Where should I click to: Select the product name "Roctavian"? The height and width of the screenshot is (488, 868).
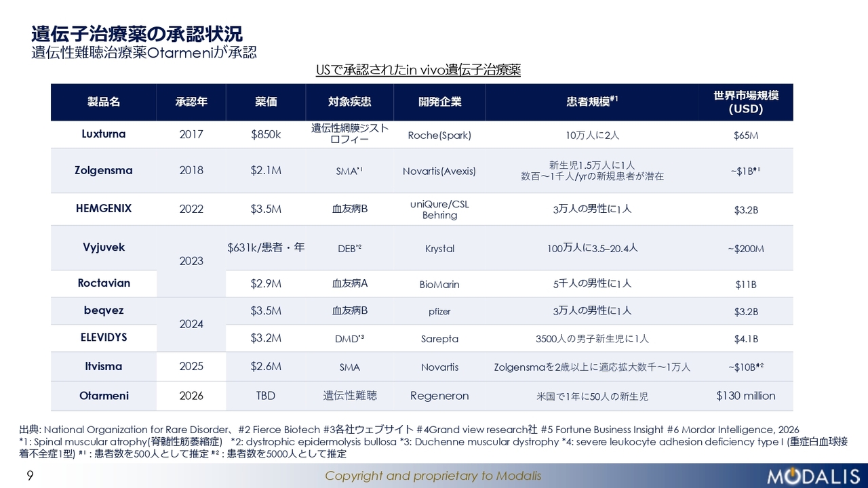tap(104, 283)
